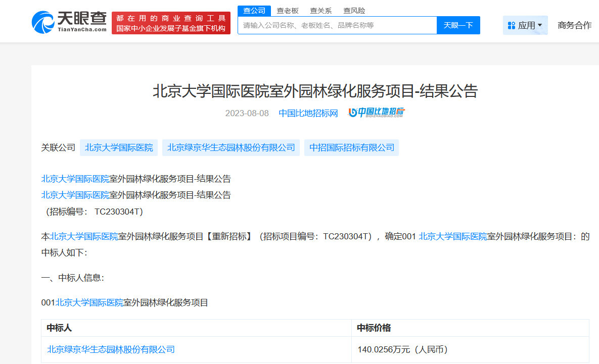Click the 关联公司 label

click(x=58, y=147)
